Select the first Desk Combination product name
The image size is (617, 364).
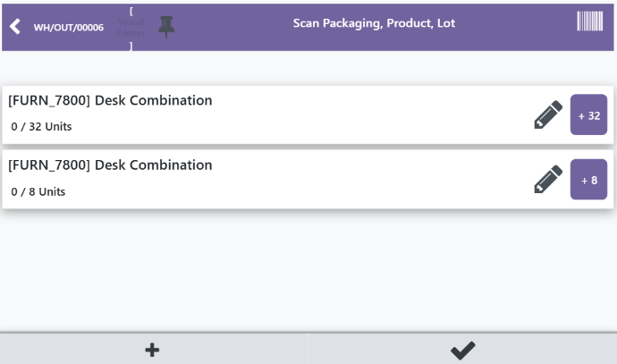click(110, 100)
